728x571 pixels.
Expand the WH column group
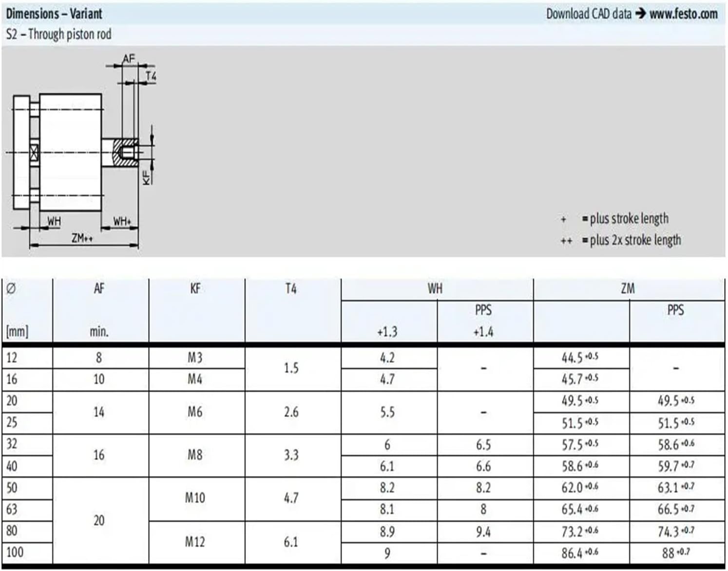coord(435,288)
